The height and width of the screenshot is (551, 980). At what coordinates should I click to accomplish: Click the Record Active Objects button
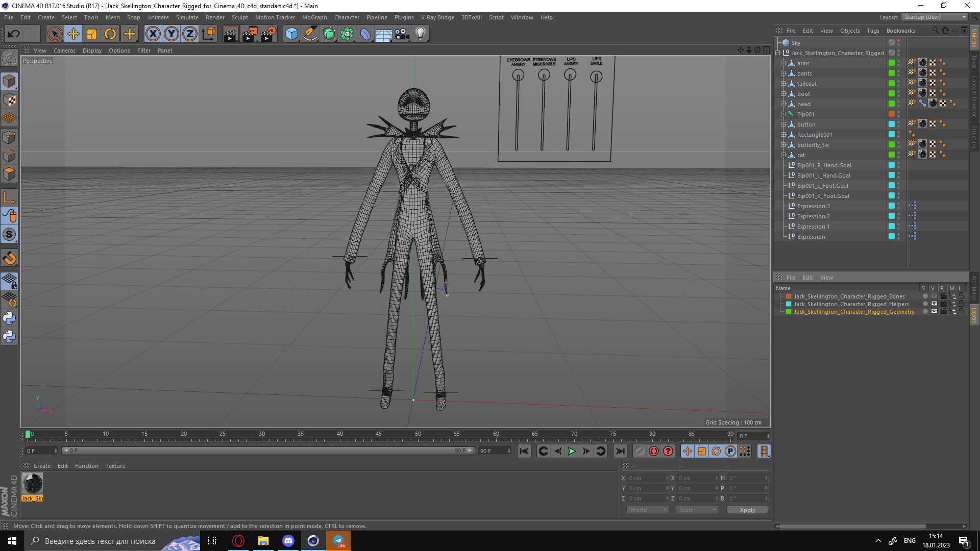pos(639,451)
